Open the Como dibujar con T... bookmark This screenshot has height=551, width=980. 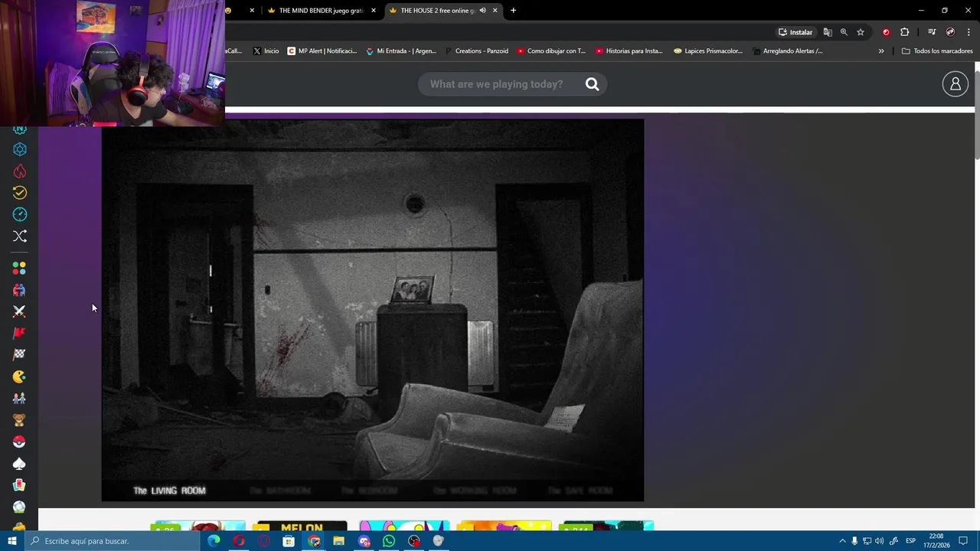point(551,51)
